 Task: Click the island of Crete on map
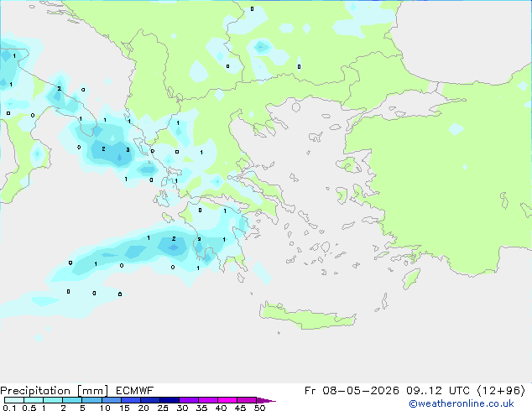307,316
